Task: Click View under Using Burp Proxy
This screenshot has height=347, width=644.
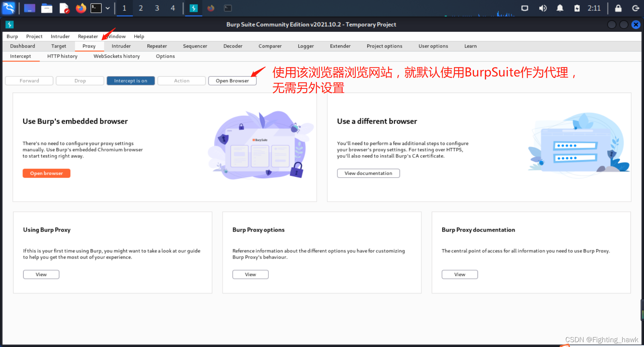Action: tap(41, 275)
